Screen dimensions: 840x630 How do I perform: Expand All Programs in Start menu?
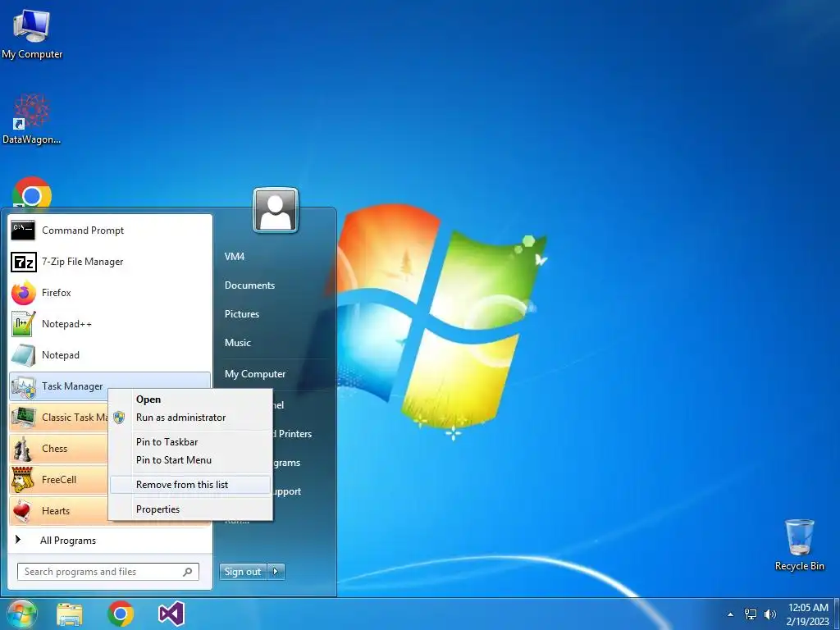pyautogui.click(x=110, y=541)
